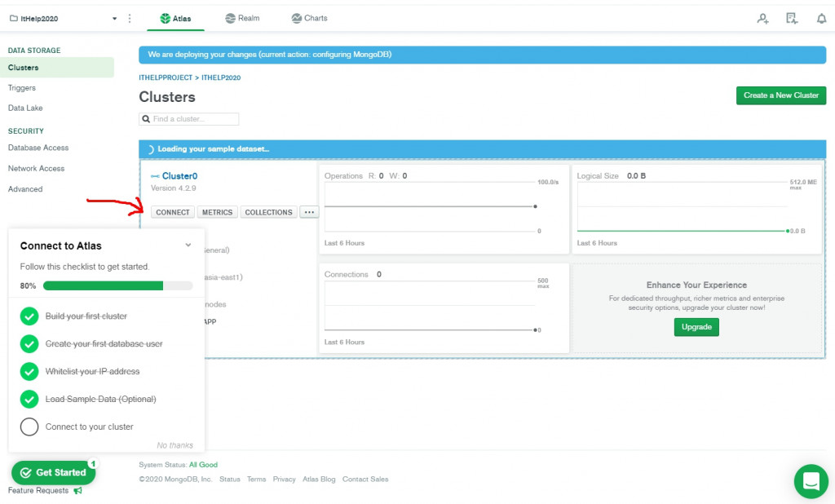Click the Upgrade button
The width and height of the screenshot is (835, 504).
point(696,327)
